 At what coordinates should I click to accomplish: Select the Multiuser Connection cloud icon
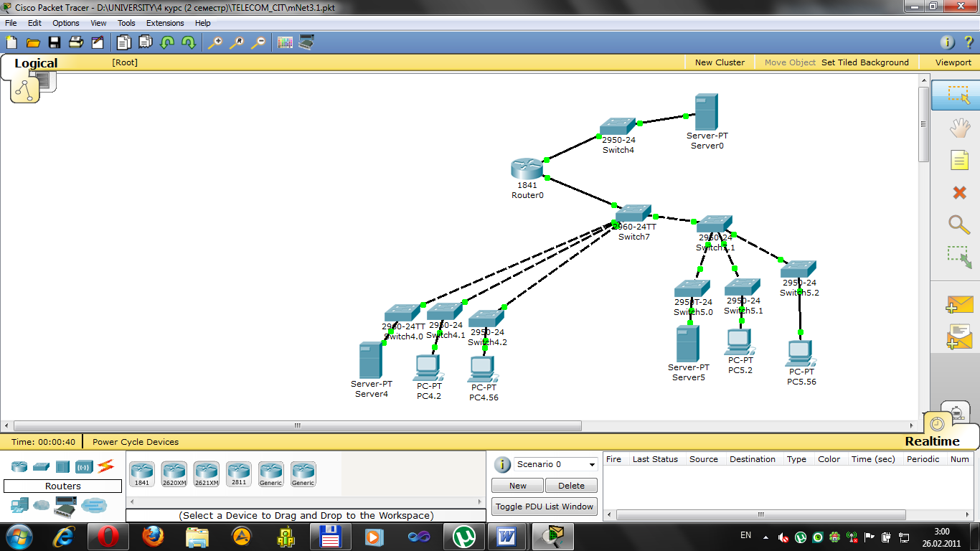[94, 505]
